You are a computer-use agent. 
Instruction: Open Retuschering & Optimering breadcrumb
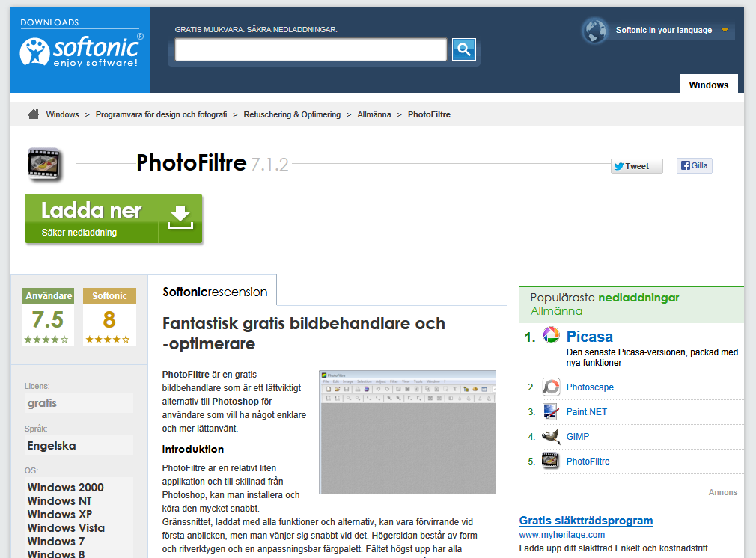tap(292, 114)
